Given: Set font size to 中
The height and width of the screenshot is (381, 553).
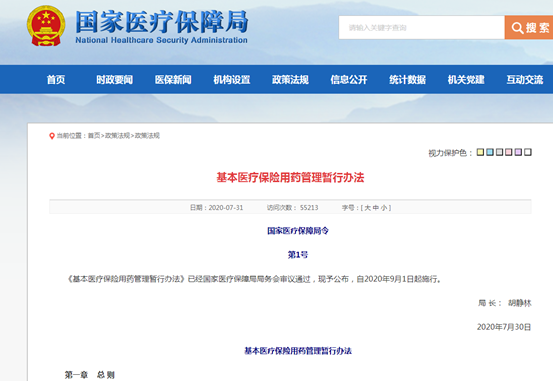Looking at the screenshot, I should point(376,208).
